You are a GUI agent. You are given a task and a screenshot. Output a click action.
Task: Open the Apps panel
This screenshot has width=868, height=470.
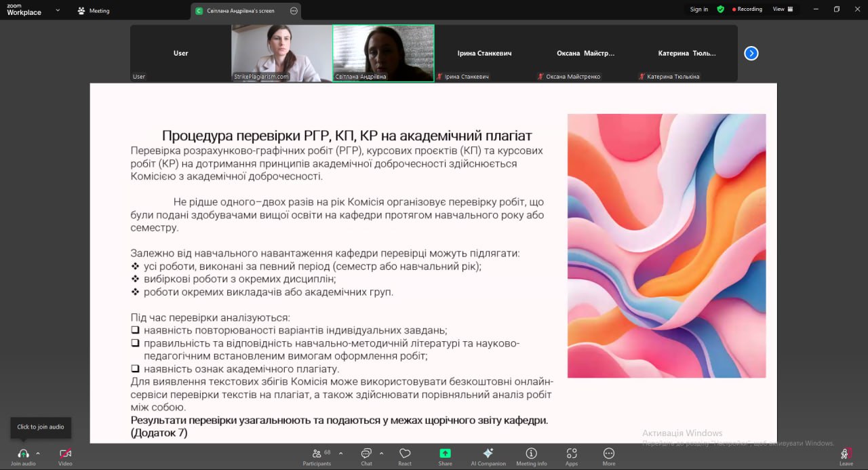572,457
